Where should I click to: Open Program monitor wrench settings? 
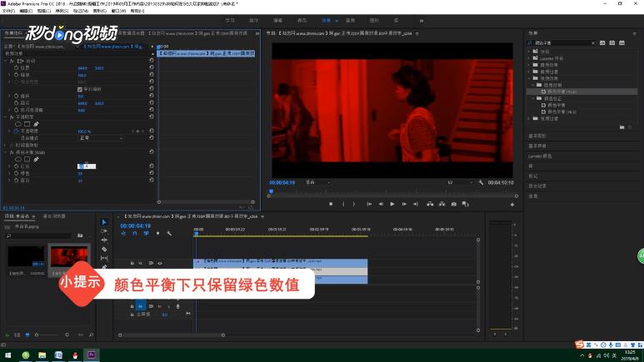(481, 182)
